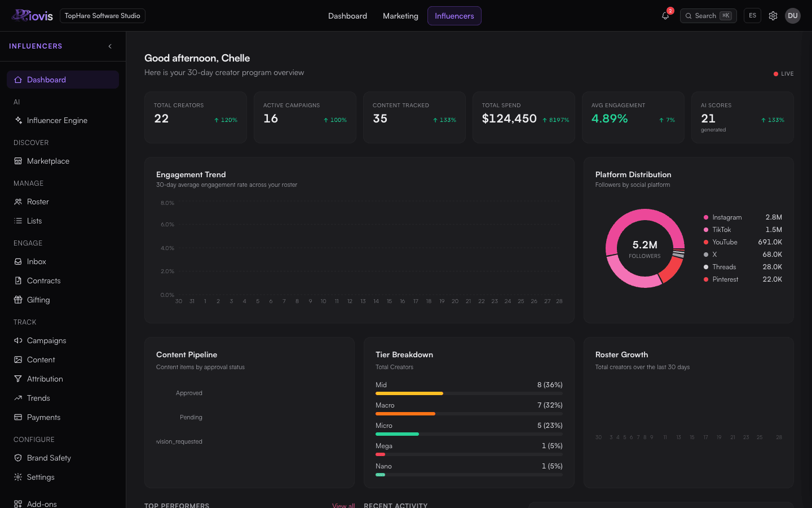Click the Add-ons grid icon

(x=18, y=504)
